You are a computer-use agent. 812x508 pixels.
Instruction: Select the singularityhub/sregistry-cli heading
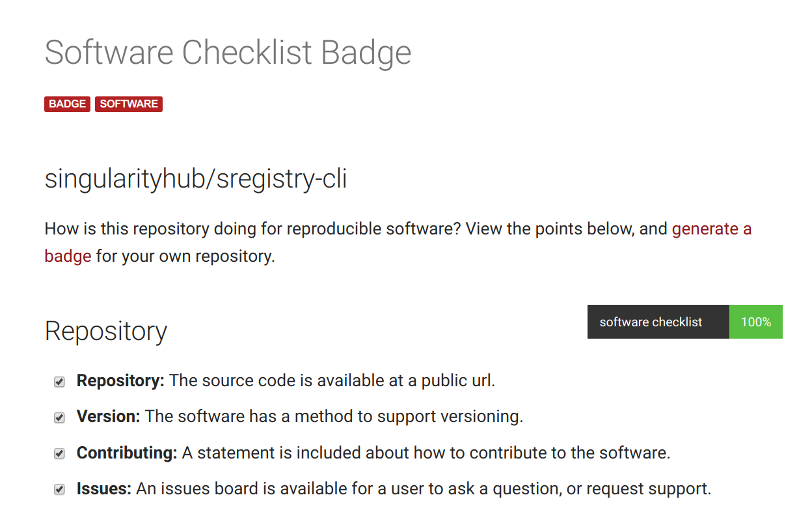196,178
